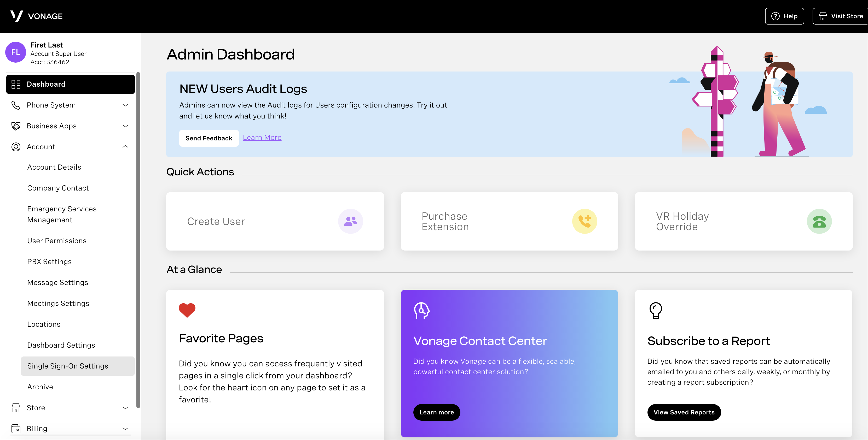Click the Single Sign-On Settings menu item
The image size is (868, 440).
67,365
